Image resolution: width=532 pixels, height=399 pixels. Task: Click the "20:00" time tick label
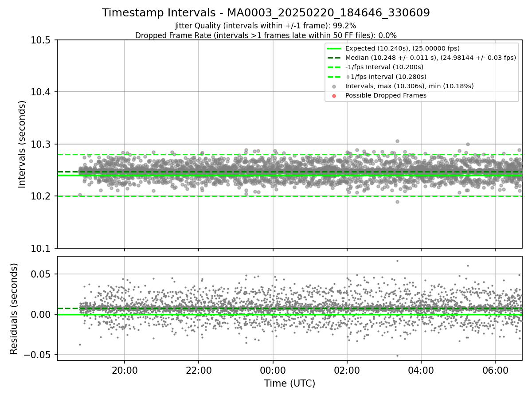point(125,370)
